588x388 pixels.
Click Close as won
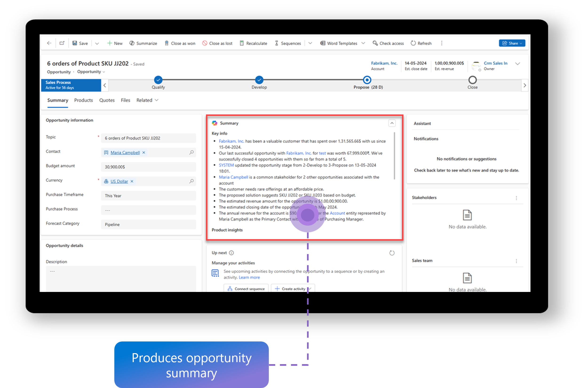(180, 43)
